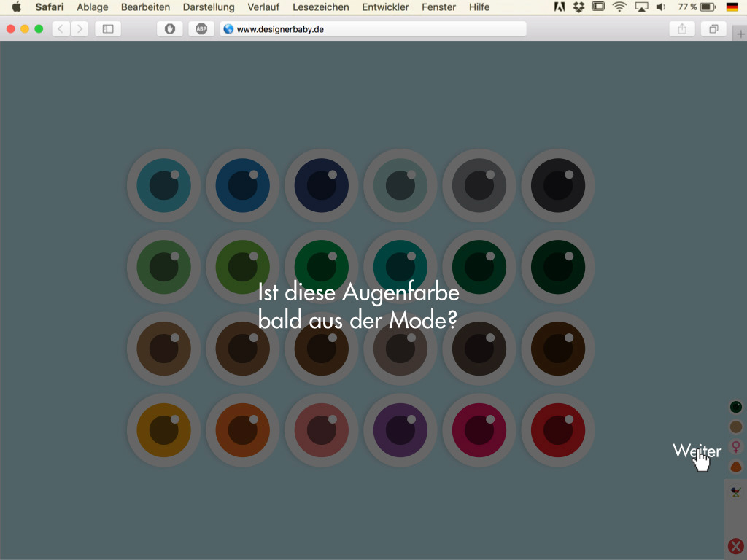Open the Bearbeiten menu
This screenshot has height=560, width=747.
click(145, 7)
